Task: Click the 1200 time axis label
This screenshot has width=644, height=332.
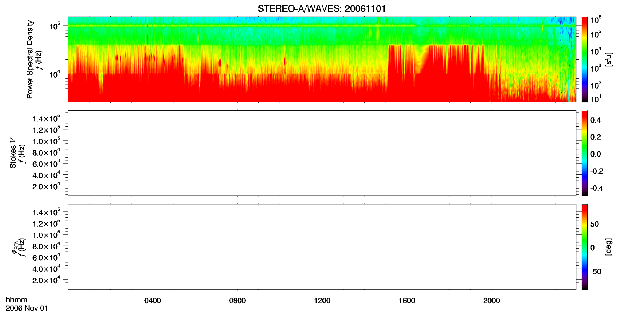Action: (322, 301)
